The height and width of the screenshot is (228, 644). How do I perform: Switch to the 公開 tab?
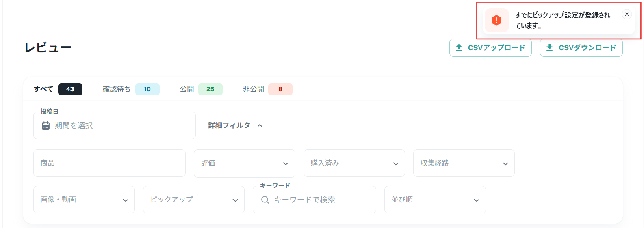click(x=201, y=89)
